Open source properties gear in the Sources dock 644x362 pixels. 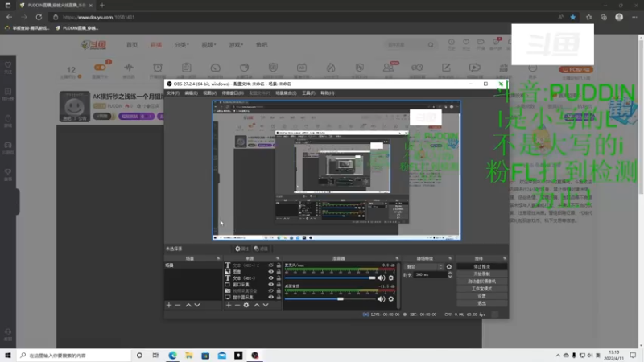[246, 306]
